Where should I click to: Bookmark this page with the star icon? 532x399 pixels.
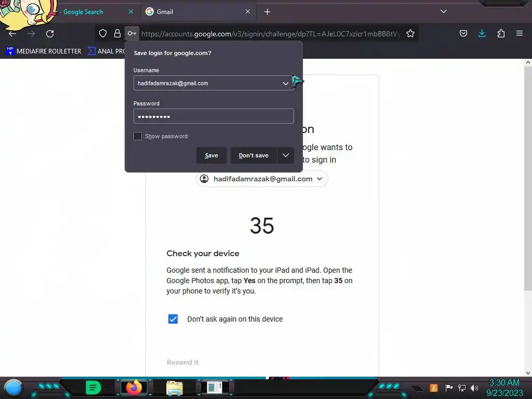point(410,33)
